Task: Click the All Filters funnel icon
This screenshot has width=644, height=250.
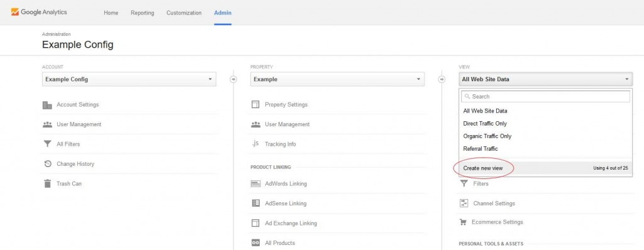Action: 47,144
